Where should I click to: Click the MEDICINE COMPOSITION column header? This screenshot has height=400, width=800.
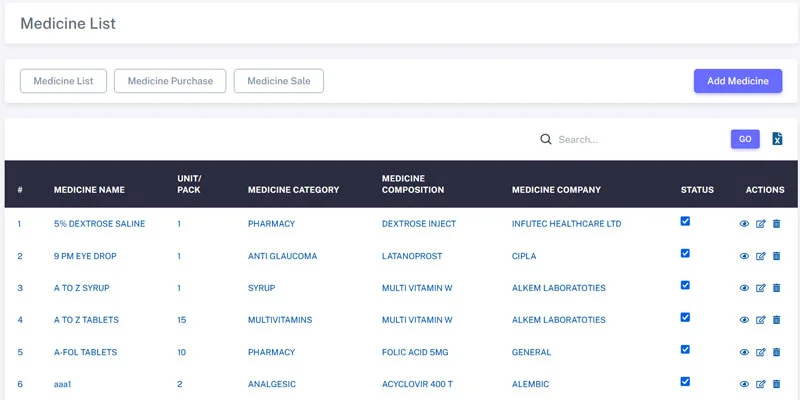413,184
